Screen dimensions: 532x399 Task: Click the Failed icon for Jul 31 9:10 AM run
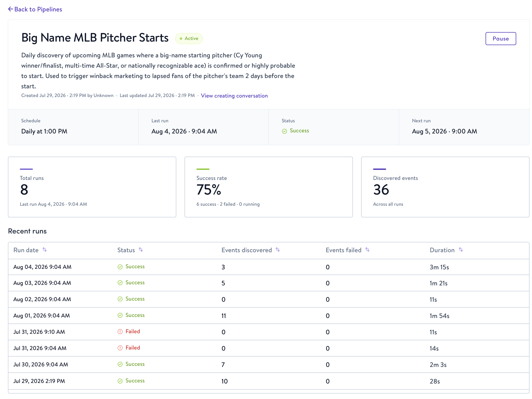tap(120, 332)
